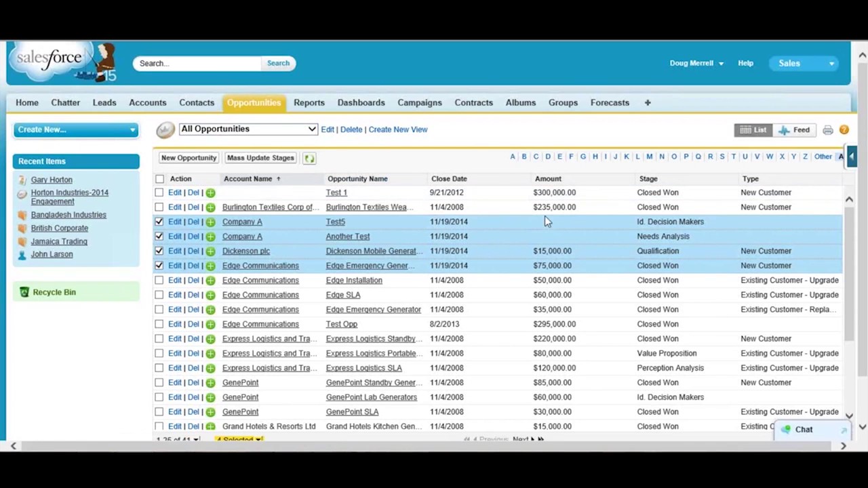This screenshot has width=868, height=488.
Task: Click the refresh list icon beside Mass Update Stages
Action: 309,158
